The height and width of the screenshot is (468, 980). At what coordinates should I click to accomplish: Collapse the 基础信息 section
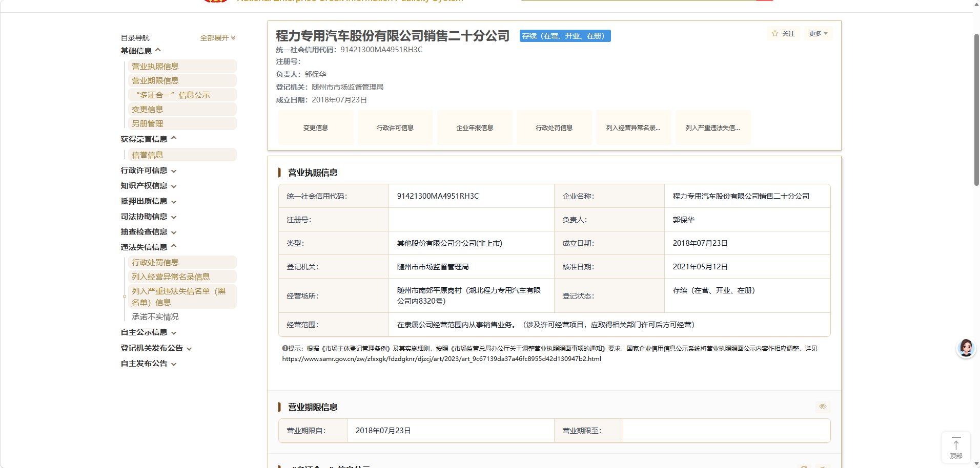click(x=140, y=51)
